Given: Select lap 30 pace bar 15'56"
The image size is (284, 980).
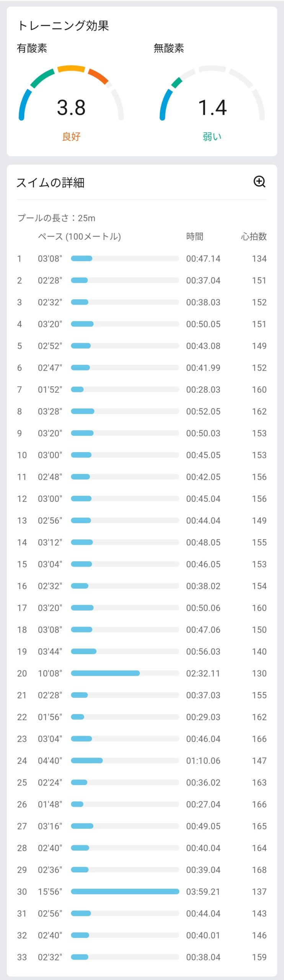Looking at the screenshot, I should (125, 892).
